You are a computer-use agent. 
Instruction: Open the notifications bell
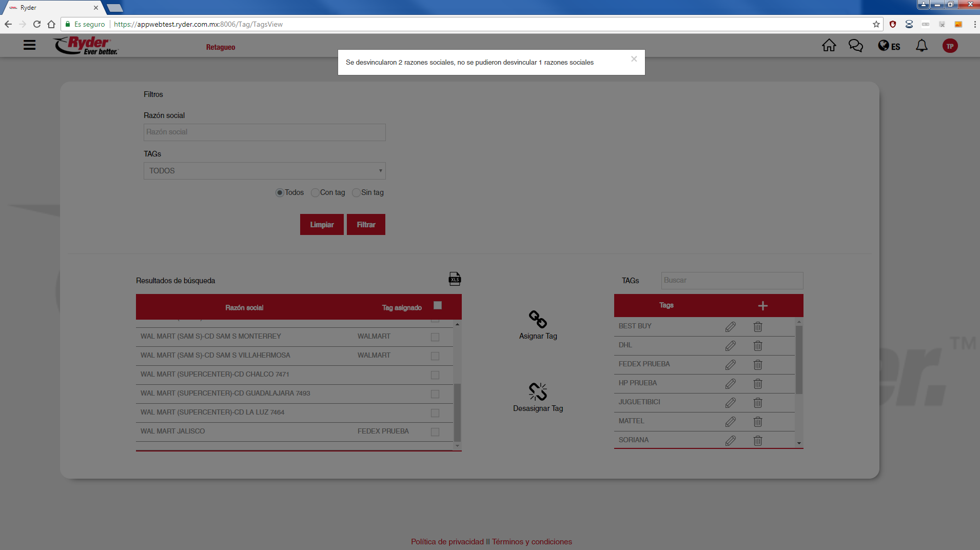point(922,46)
